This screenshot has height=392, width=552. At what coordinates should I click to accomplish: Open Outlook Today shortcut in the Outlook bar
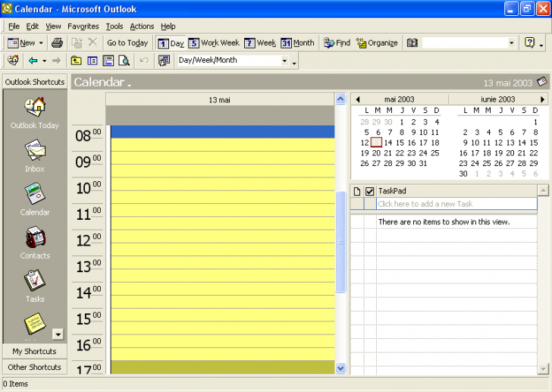(35, 113)
